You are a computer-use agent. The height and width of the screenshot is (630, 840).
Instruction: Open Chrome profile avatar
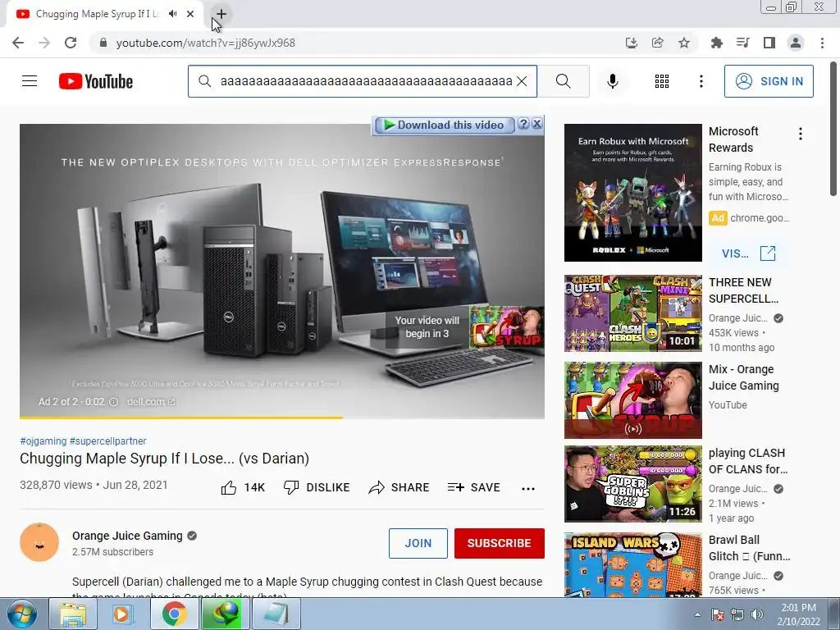(796, 43)
